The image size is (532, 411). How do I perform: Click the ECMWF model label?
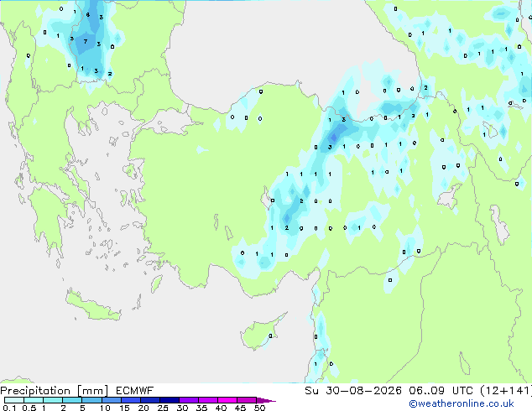135,391
